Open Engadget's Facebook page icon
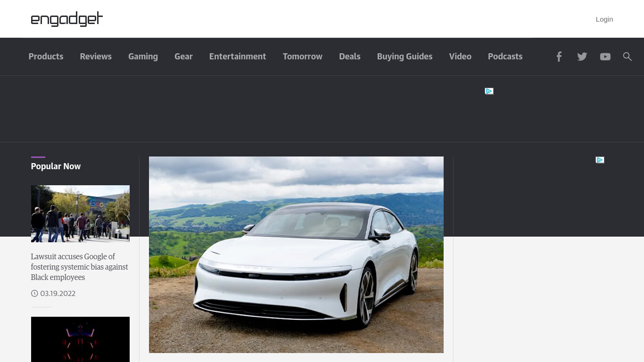Image resolution: width=644 pixels, height=362 pixels. point(559,57)
